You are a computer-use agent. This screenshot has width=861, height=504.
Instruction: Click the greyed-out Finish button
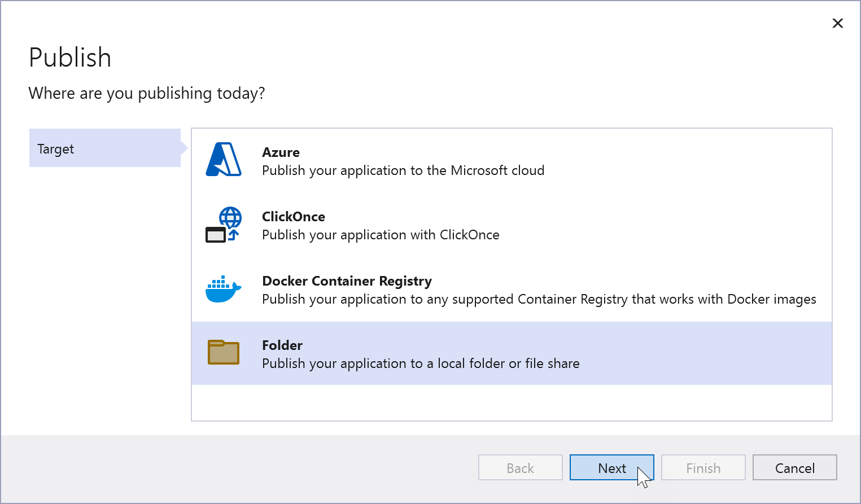[703, 468]
